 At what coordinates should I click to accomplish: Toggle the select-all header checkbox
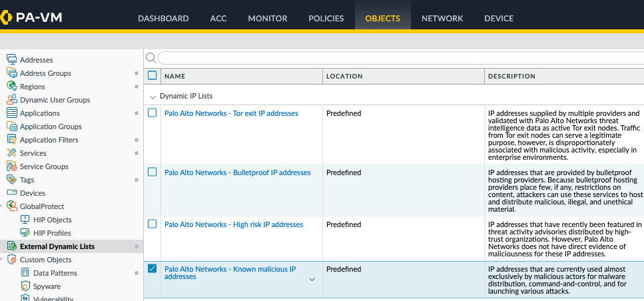tap(153, 76)
